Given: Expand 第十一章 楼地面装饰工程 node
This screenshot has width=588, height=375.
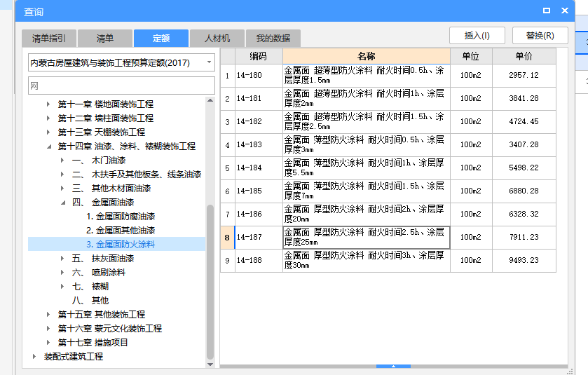Looking at the screenshot, I should coord(48,104).
